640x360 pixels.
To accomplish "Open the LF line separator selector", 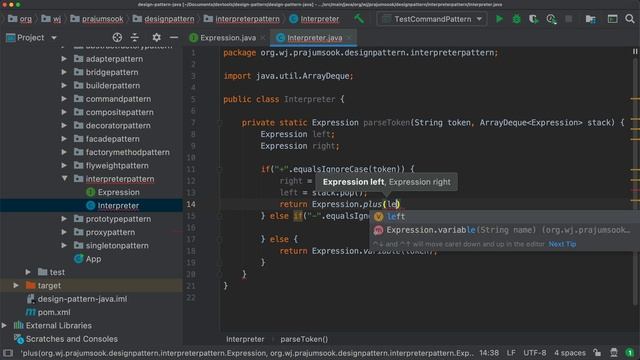I will point(511,353).
